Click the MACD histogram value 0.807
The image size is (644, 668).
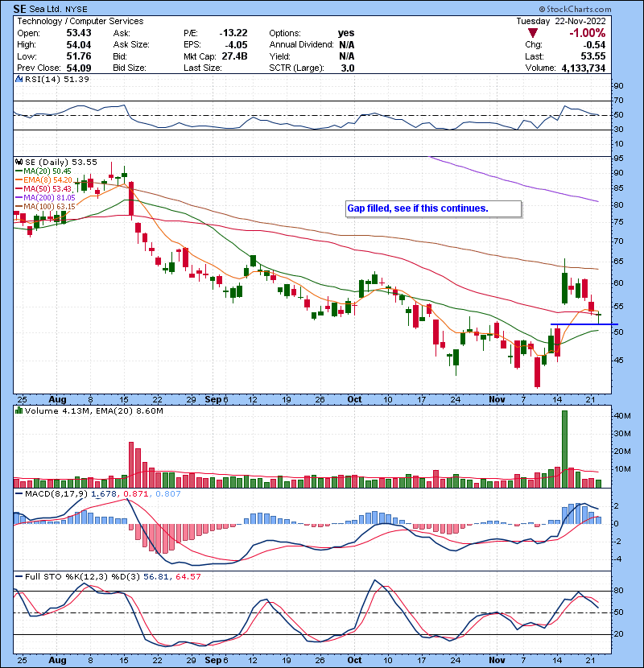168,494
